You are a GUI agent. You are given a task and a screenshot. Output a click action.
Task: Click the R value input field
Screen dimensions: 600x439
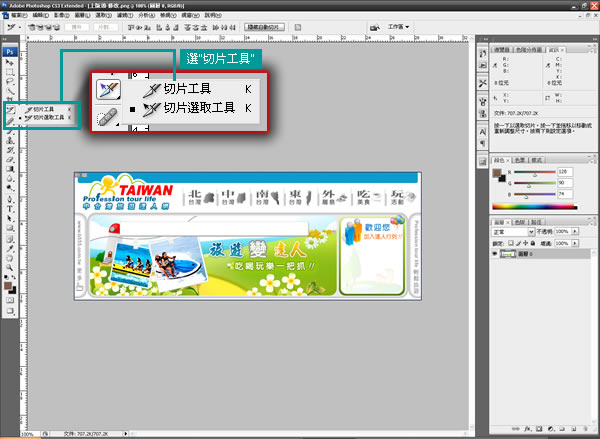click(x=565, y=172)
